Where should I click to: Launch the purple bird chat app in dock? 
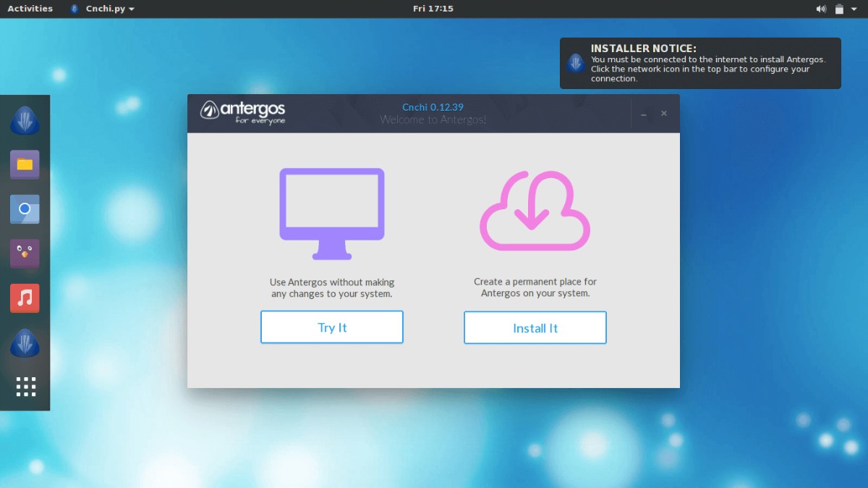(x=25, y=253)
